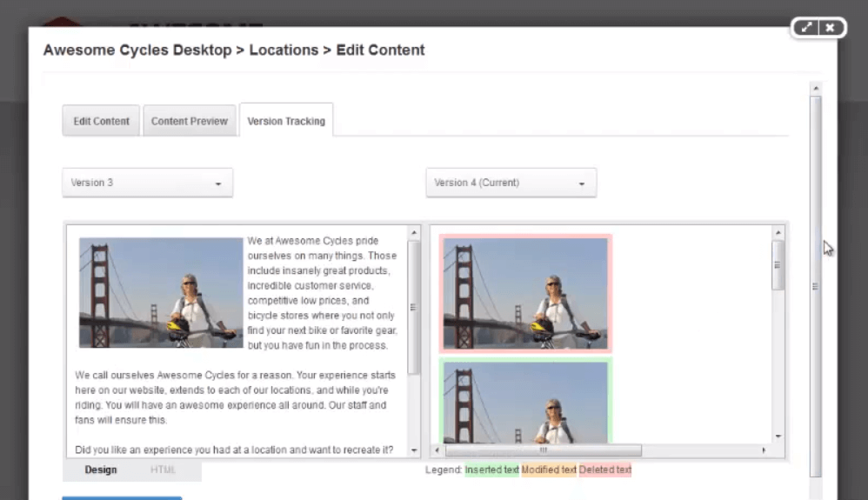Click the right pane horizontal scroll right arrow
This screenshot has width=868, height=500.
click(x=764, y=450)
